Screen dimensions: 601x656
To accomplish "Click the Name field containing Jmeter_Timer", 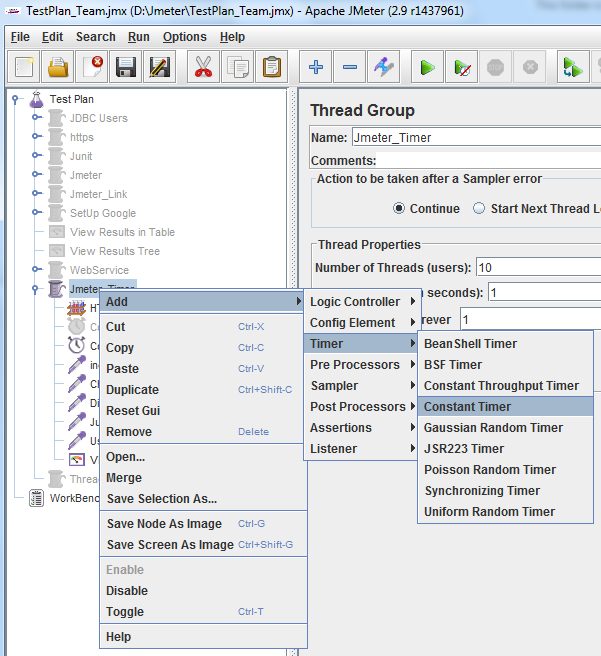I will (476, 137).
